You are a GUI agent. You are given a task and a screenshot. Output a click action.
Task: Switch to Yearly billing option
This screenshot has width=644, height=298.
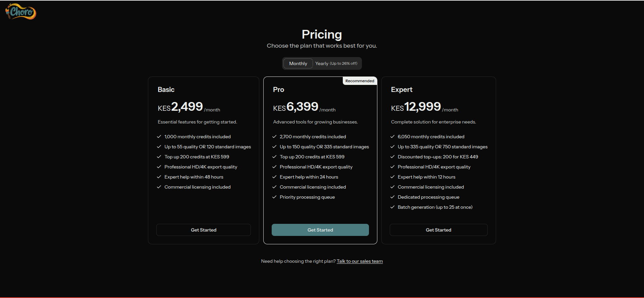pyautogui.click(x=336, y=63)
